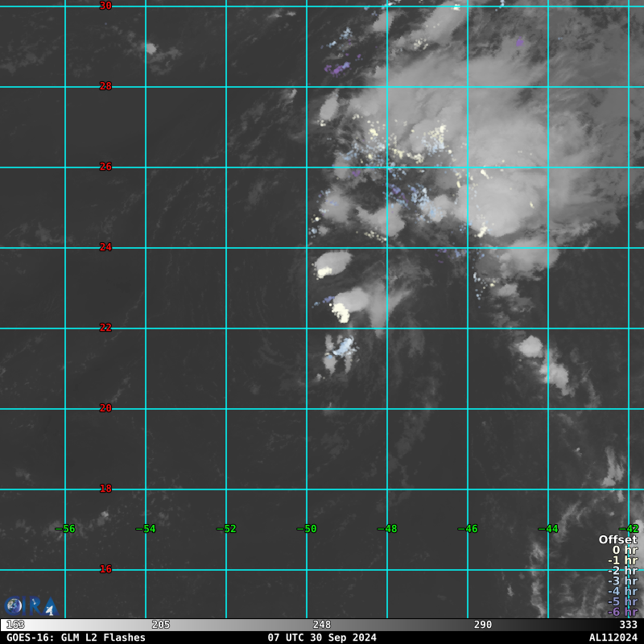Click the isolated cloud cell near 21.5N 44.5W
The width and height of the screenshot is (644, 644).
pyautogui.click(x=530, y=346)
